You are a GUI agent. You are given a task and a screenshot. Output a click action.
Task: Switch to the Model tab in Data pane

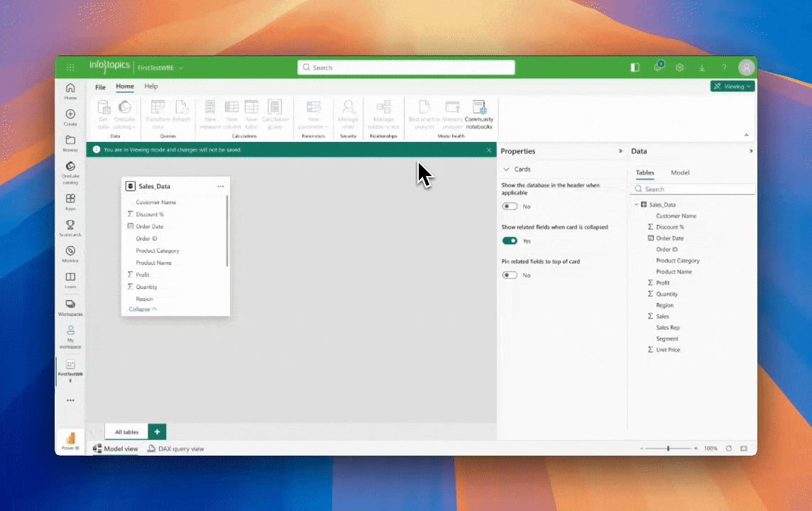coord(679,172)
